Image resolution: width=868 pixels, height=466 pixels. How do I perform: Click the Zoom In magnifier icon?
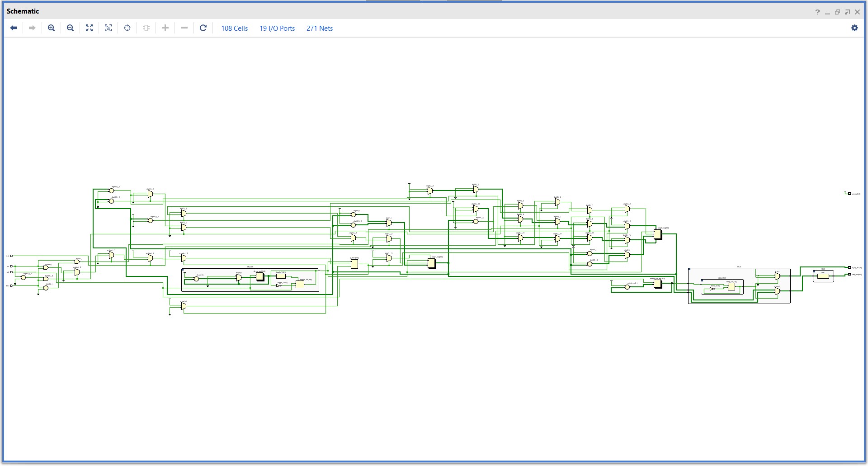52,28
